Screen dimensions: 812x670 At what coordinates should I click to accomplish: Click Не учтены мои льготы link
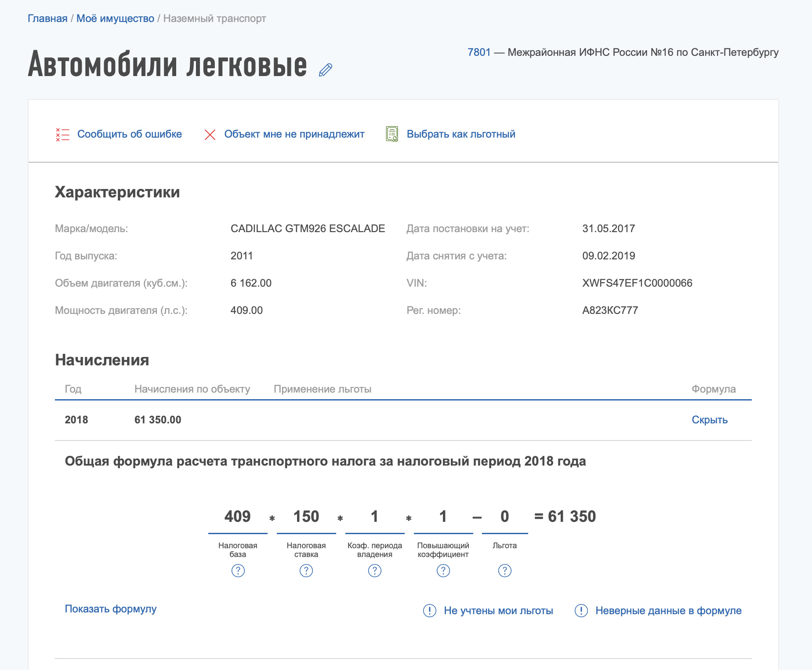(x=498, y=611)
